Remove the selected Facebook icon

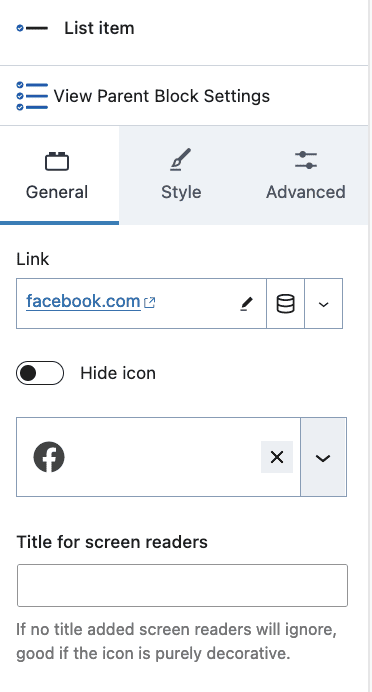coord(277,457)
